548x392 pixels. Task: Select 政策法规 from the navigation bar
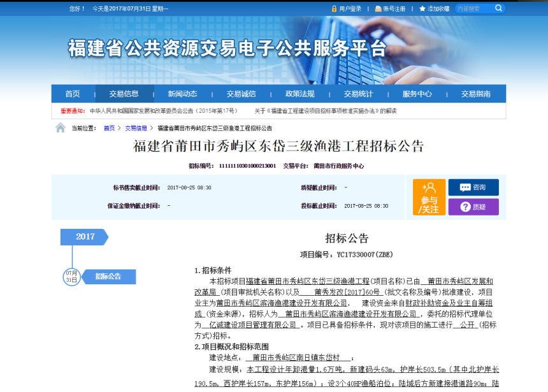[x=299, y=94]
